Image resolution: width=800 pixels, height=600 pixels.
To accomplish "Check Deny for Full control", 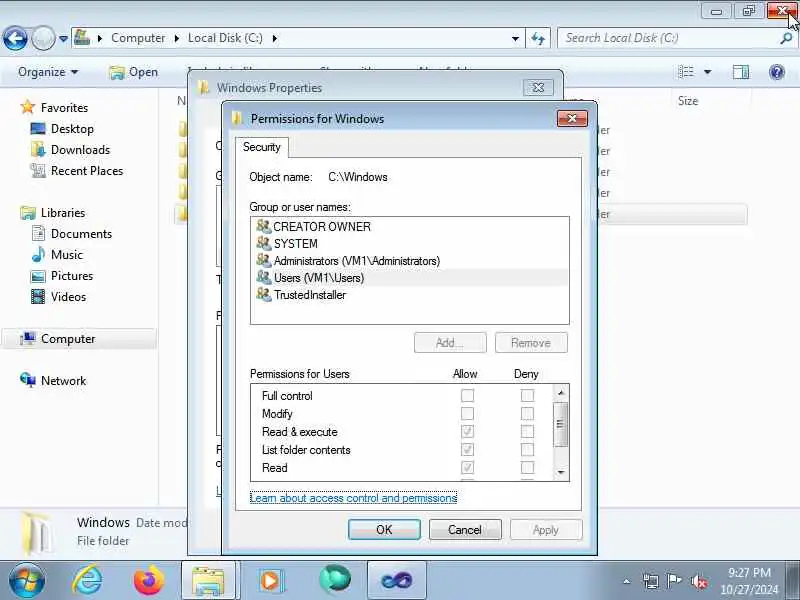I will click(x=527, y=395).
